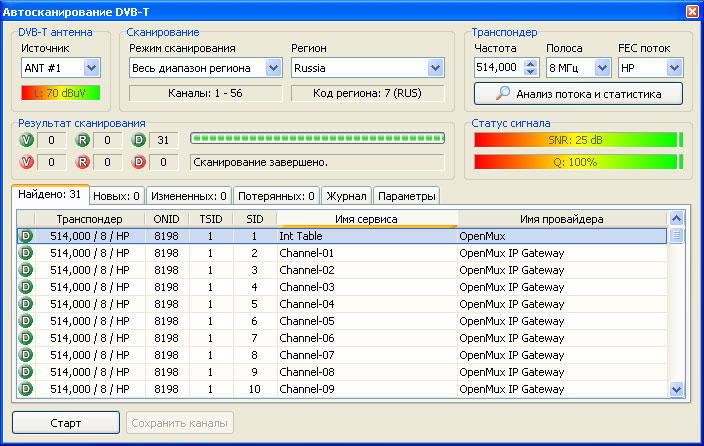Expand the Режим сканирования dropdown
Viewport: 704px width, 446px height.
coord(273,68)
